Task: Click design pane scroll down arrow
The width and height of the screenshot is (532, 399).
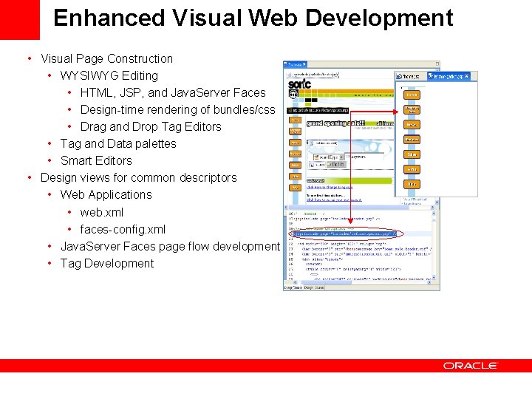Action: pos(437,202)
